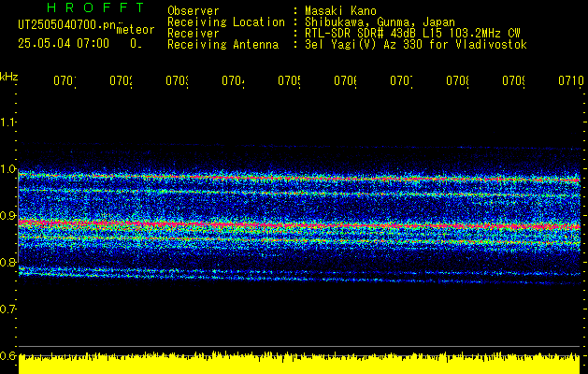The height and width of the screenshot is (374, 588).
Task: Click the HROFFT title text
Action: coord(95,7)
